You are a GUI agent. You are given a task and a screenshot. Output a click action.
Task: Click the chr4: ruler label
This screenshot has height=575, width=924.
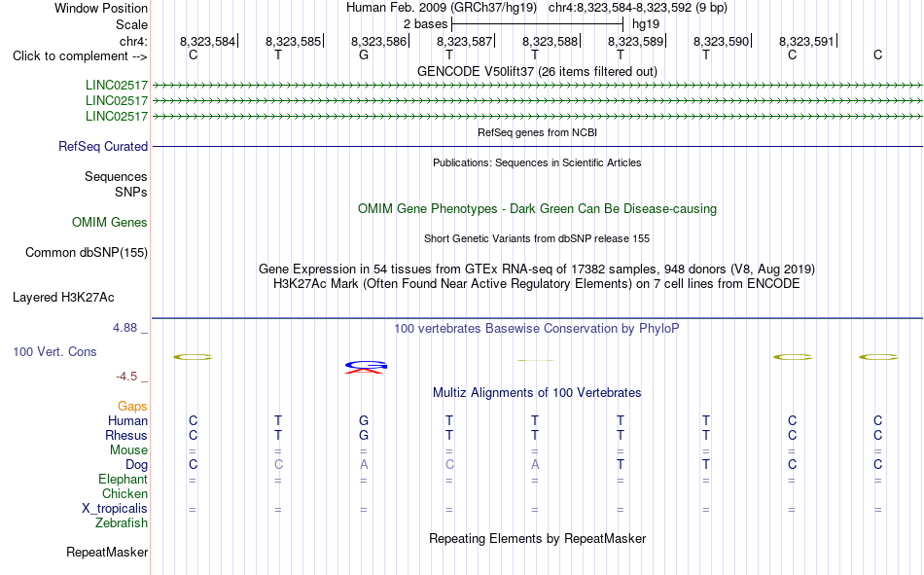pos(133,41)
